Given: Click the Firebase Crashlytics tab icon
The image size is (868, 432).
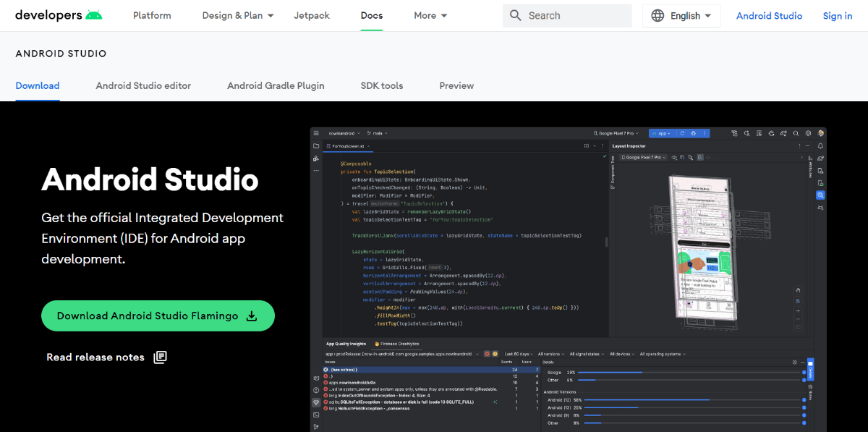Looking at the screenshot, I should click(376, 344).
